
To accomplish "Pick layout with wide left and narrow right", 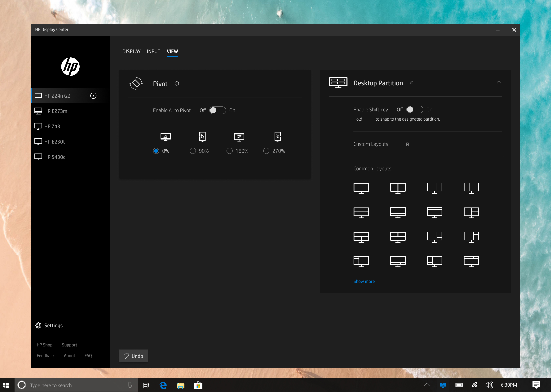I will 434,188.
